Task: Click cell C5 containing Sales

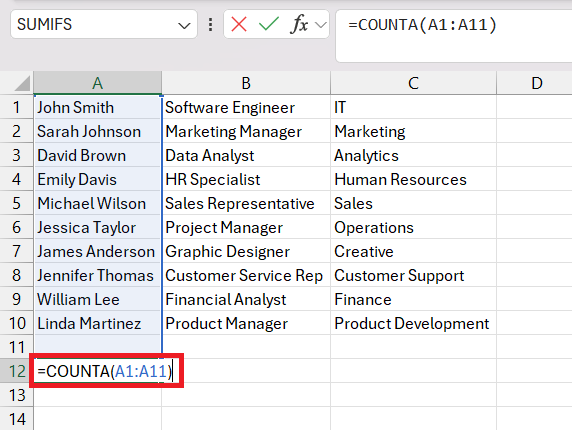Action: coord(413,203)
